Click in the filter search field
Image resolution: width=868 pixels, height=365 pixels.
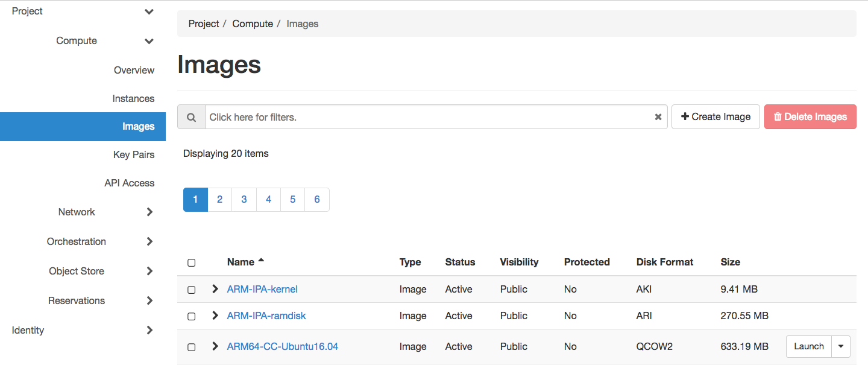(x=429, y=117)
